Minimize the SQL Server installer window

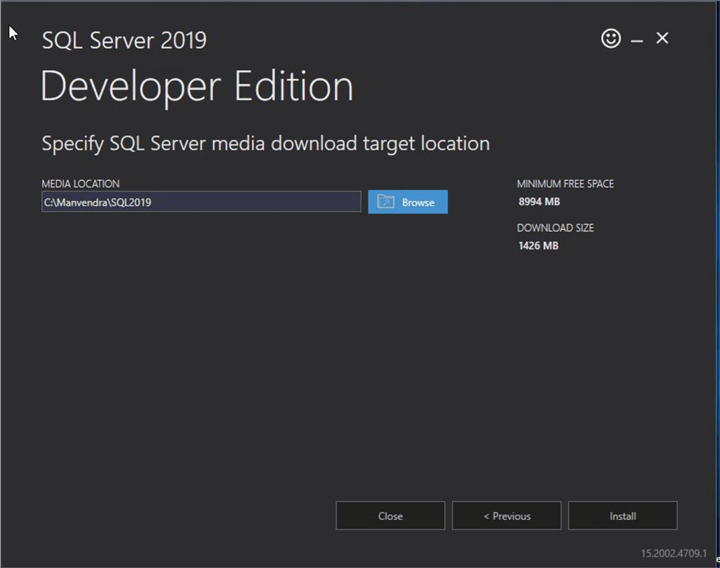click(x=637, y=40)
